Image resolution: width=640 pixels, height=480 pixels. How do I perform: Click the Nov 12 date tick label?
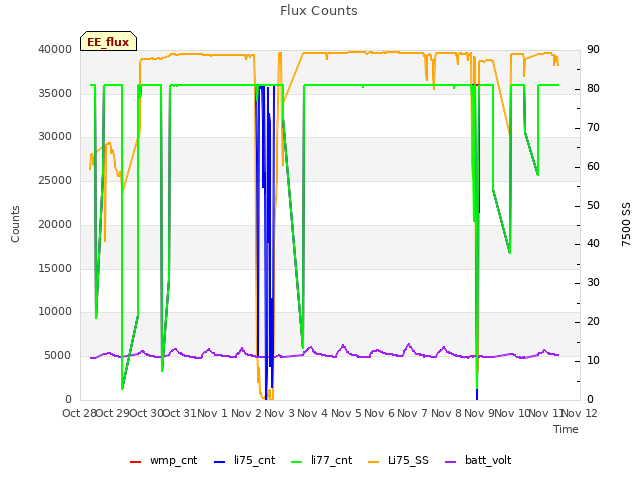pyautogui.click(x=580, y=413)
